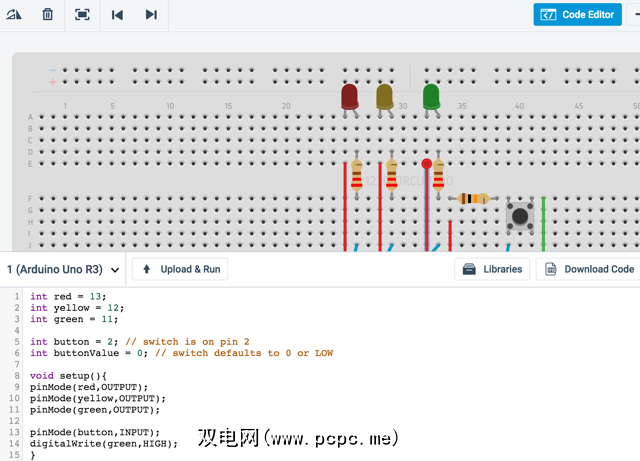This screenshot has width=640, height=461.
Task: Click the trash delete icon
Action: pyautogui.click(x=48, y=14)
